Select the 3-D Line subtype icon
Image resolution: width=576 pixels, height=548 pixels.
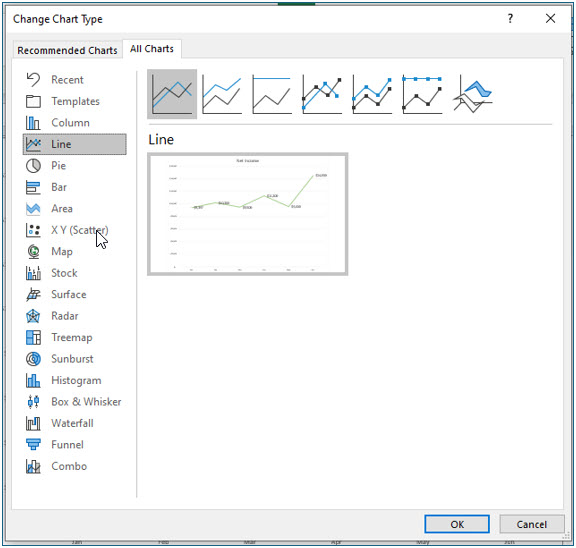[x=472, y=94]
